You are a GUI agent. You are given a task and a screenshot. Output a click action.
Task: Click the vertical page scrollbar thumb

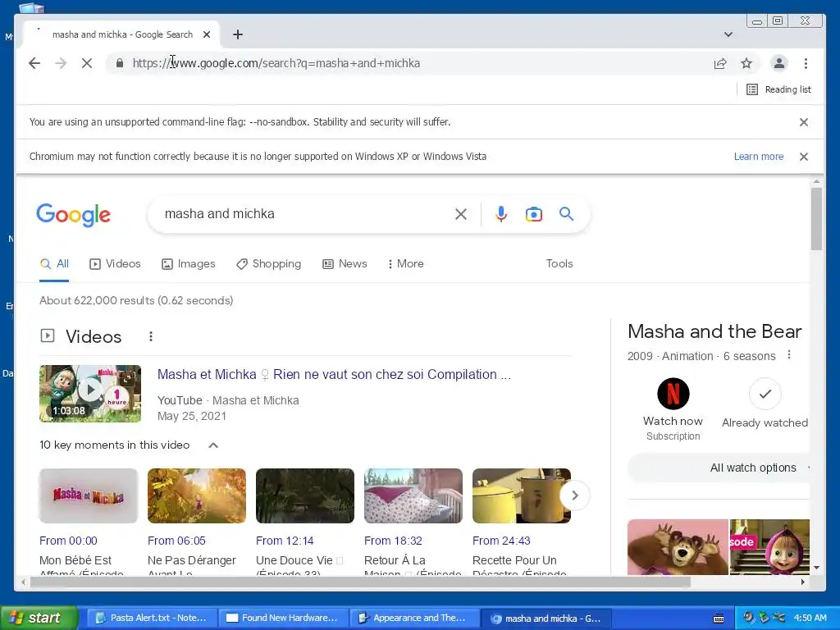coord(816,218)
